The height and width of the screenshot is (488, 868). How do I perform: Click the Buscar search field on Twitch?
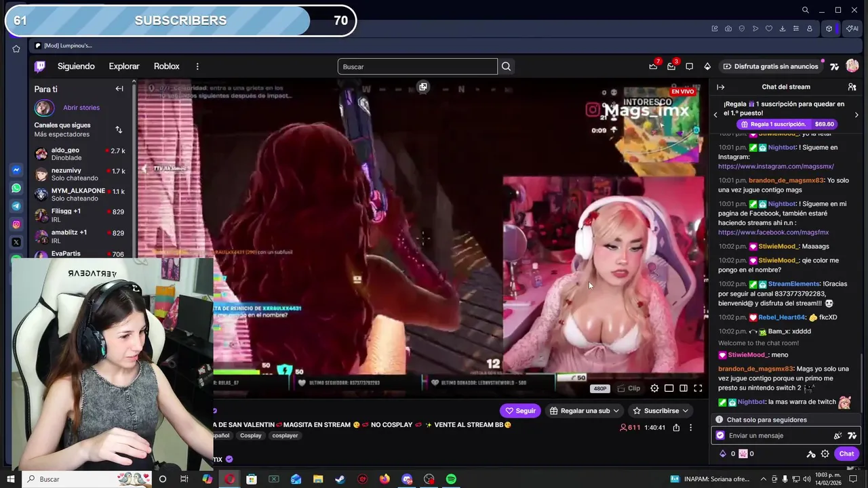coord(418,66)
